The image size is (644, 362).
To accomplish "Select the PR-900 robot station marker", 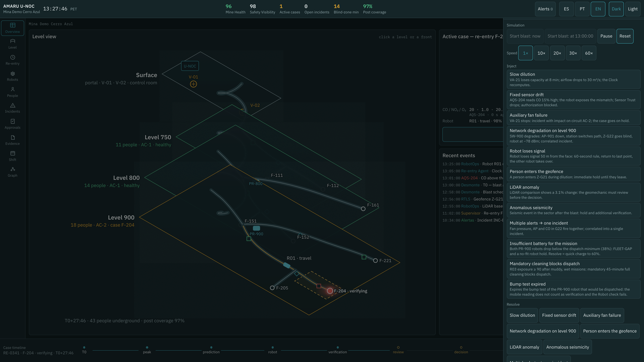I will click(256, 228).
